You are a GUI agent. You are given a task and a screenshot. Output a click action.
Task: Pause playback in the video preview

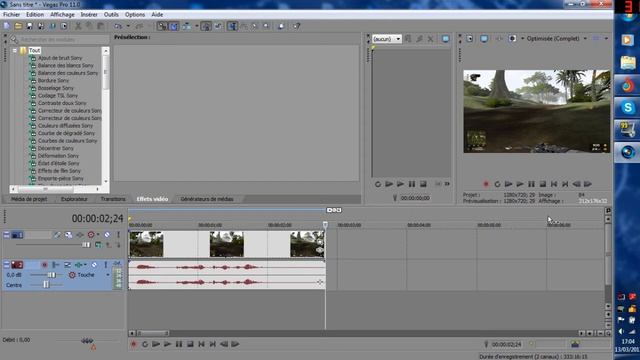(531, 184)
